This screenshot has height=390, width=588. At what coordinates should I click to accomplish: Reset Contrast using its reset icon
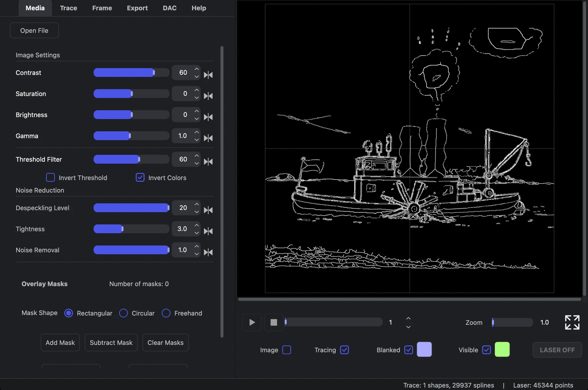[208, 75]
